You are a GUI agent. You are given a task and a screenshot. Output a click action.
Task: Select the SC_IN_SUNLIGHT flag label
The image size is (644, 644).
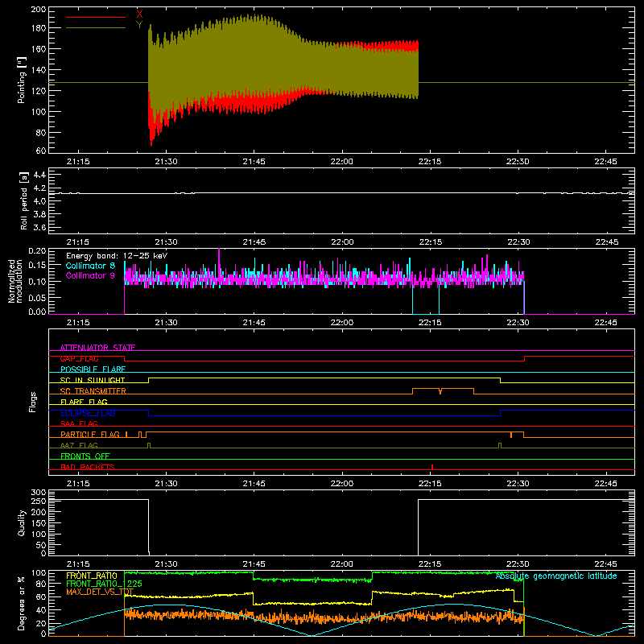click(x=93, y=380)
